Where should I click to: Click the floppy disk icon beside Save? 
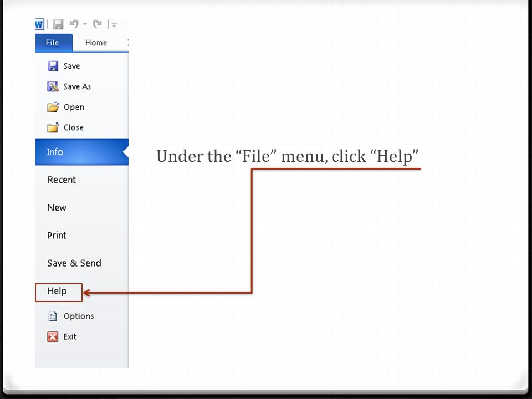(53, 66)
